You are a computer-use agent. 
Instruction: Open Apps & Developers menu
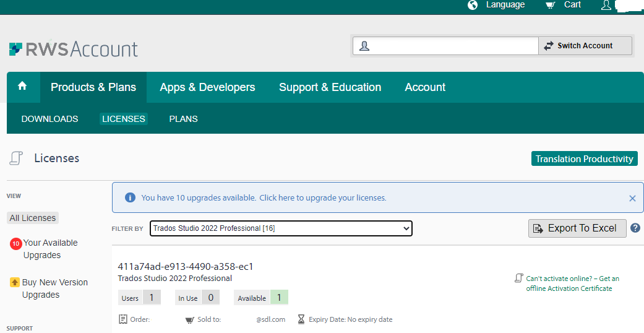tap(207, 87)
